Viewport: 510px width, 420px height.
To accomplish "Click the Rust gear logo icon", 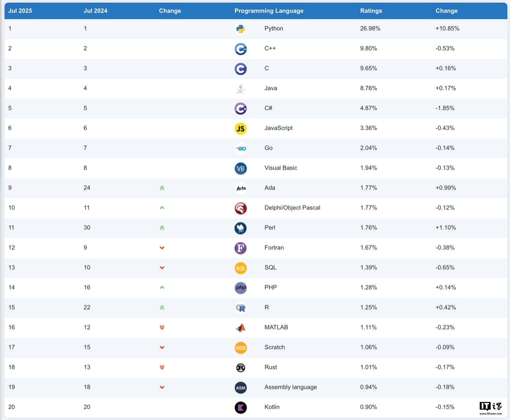I will click(240, 368).
